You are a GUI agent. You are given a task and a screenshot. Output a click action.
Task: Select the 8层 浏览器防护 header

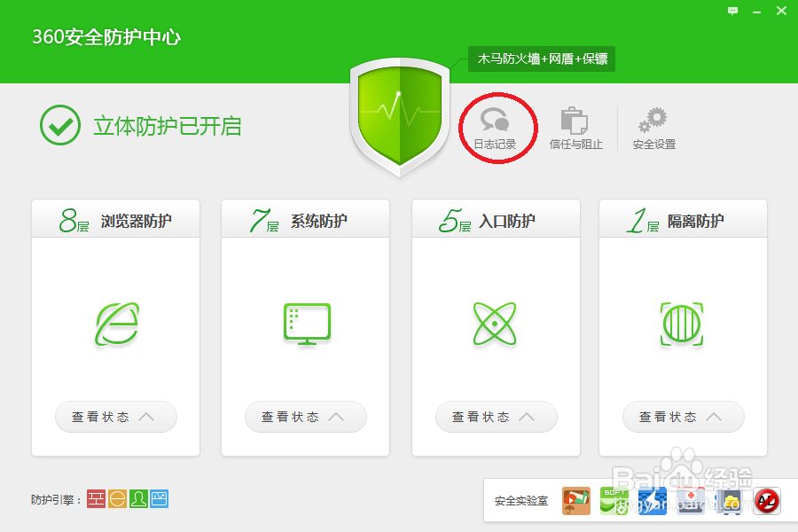click(x=115, y=219)
